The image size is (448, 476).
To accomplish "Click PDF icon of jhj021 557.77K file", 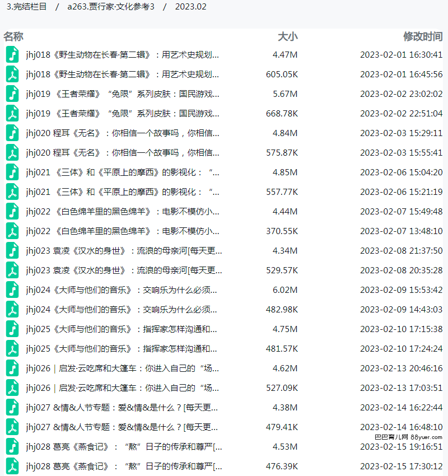I will [12, 192].
